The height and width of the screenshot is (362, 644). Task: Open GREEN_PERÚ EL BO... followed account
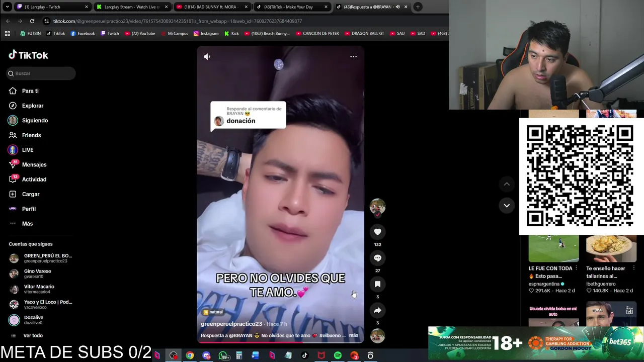coord(41,258)
